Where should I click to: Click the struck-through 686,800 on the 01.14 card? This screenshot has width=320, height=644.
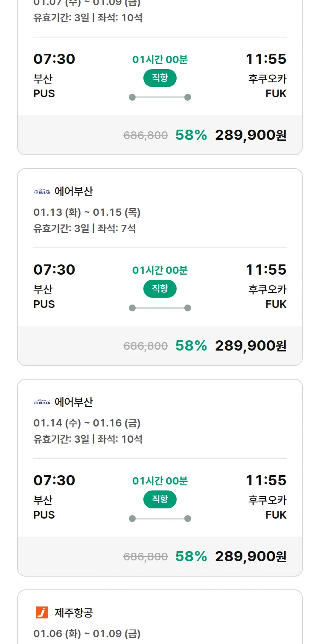tap(145, 557)
